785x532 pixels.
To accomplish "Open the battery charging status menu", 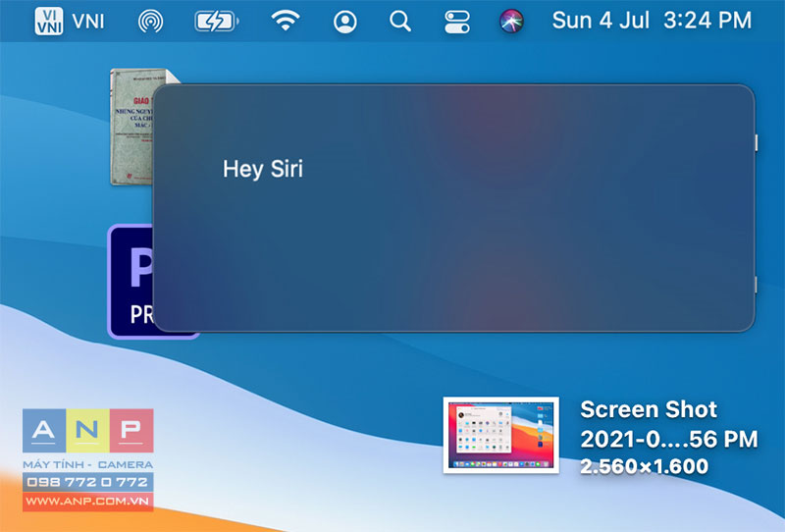I will [x=216, y=22].
